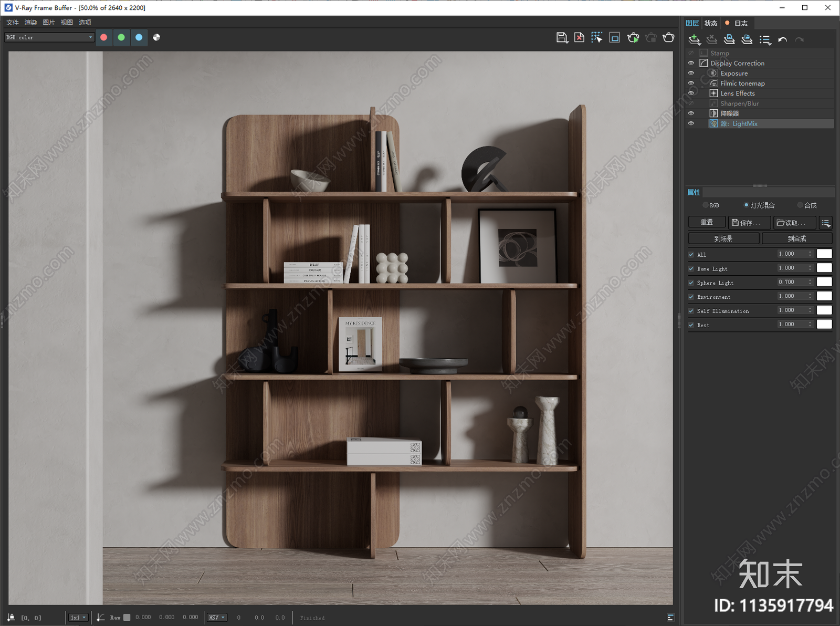This screenshot has width=840, height=626.
Task: Open the 视图 menu
Action: click(x=67, y=23)
